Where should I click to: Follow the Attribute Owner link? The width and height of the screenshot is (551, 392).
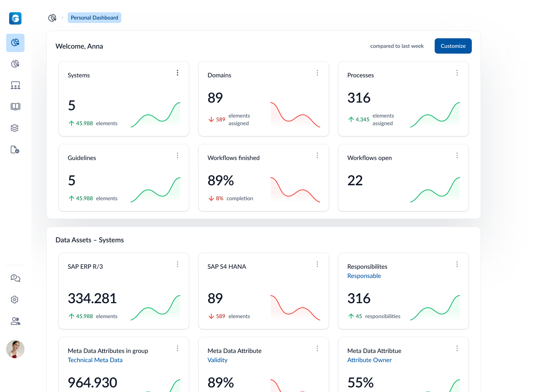[x=369, y=360]
